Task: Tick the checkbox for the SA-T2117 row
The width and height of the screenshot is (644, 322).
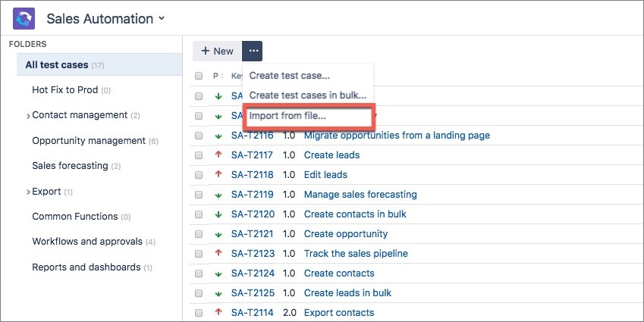Action: [x=199, y=155]
